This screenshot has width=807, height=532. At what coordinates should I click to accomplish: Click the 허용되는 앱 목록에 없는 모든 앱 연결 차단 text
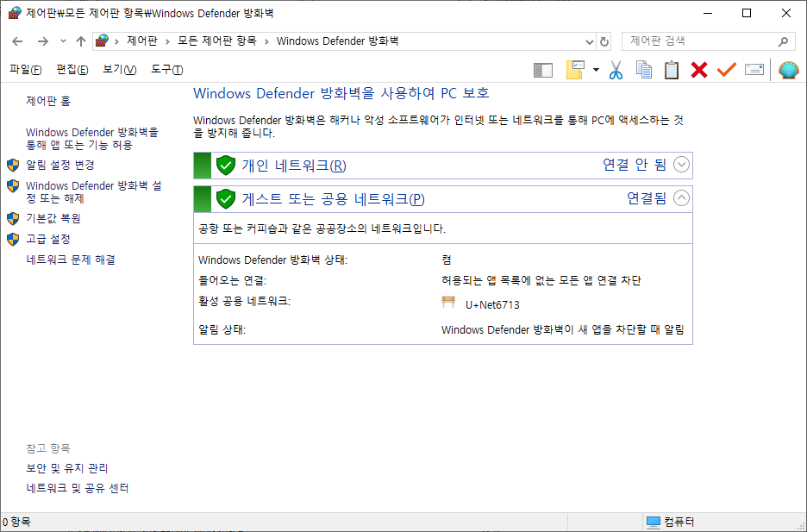tap(541, 280)
